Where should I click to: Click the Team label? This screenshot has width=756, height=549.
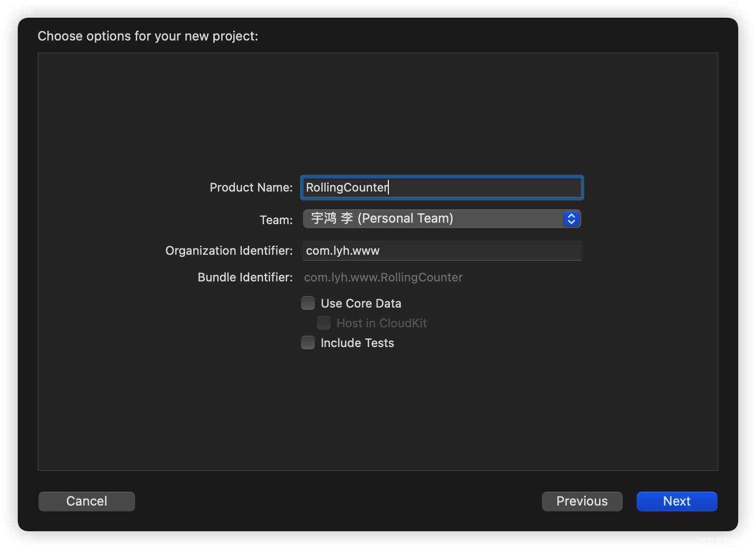[276, 220]
